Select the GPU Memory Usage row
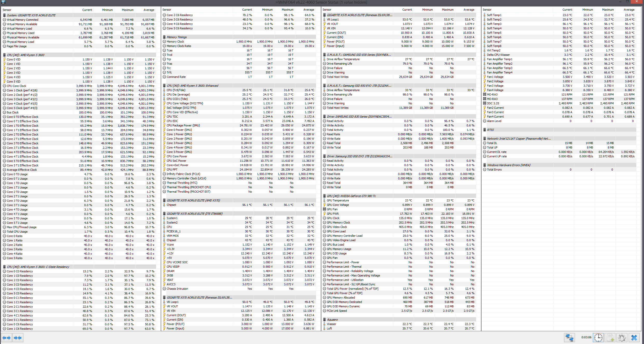The image size is (644, 344). [399, 249]
